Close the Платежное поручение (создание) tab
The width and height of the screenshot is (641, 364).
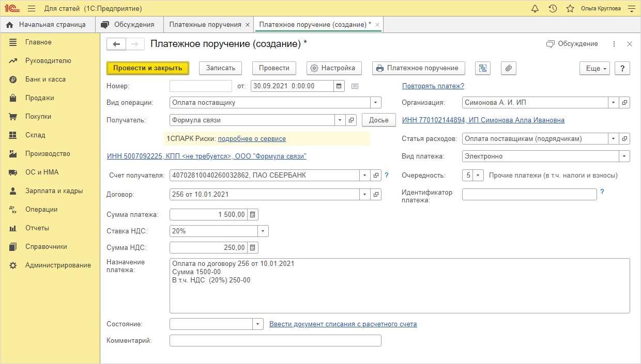click(x=377, y=24)
